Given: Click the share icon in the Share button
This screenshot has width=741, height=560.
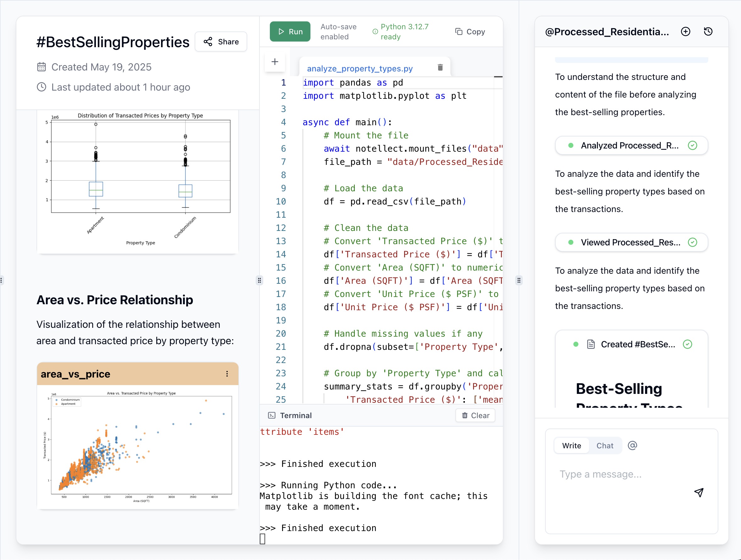Looking at the screenshot, I should [x=208, y=42].
